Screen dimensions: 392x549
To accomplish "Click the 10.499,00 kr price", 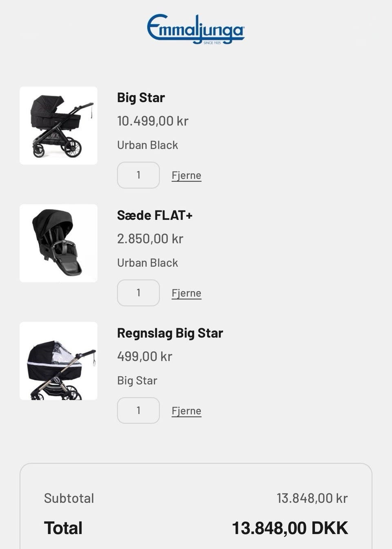I will 153,121.
